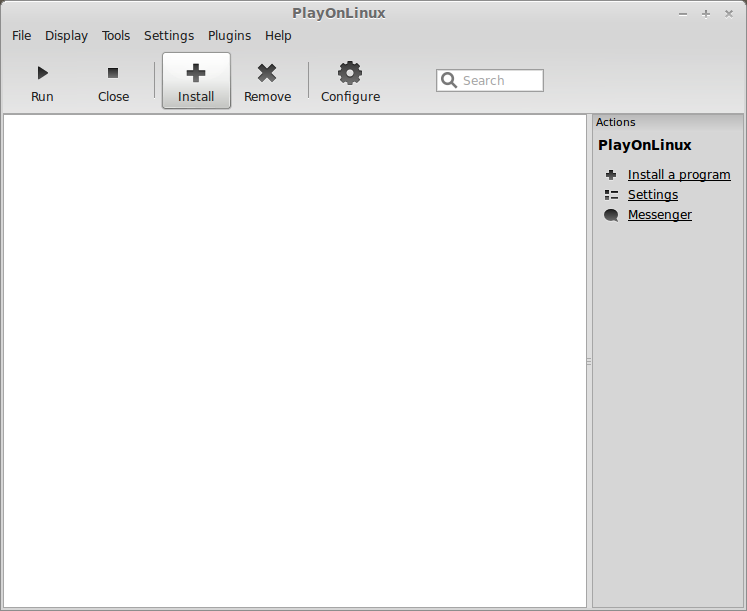747x611 pixels.
Task: Follow the Messenger link
Action: tap(660, 215)
